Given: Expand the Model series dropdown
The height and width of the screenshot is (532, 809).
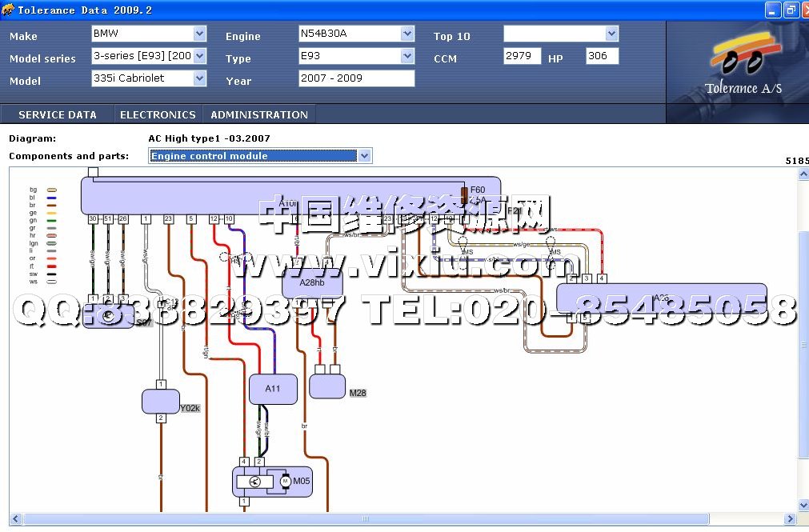Looking at the screenshot, I should 200,56.
